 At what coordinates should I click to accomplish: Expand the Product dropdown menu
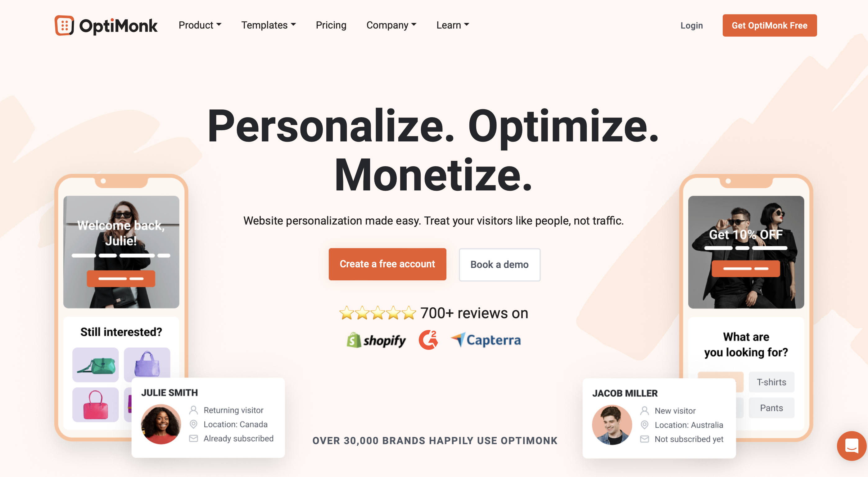coord(199,25)
